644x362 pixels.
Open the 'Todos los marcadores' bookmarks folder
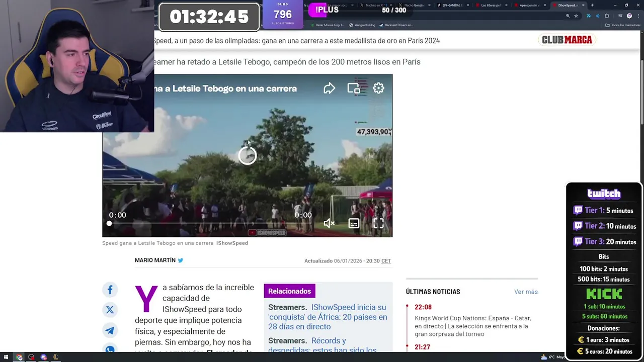pos(623,25)
